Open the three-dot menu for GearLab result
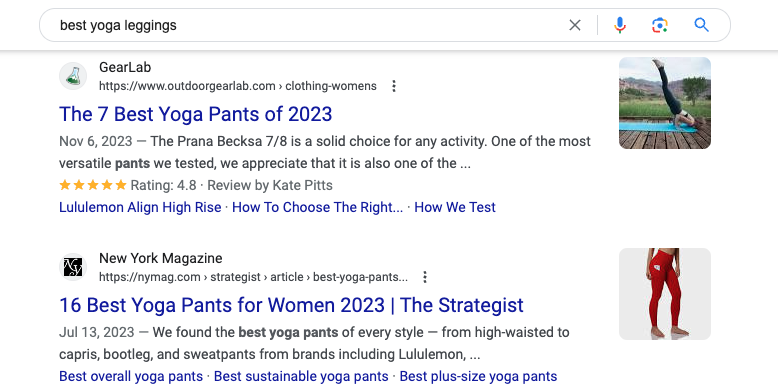778x392 pixels. coord(394,86)
